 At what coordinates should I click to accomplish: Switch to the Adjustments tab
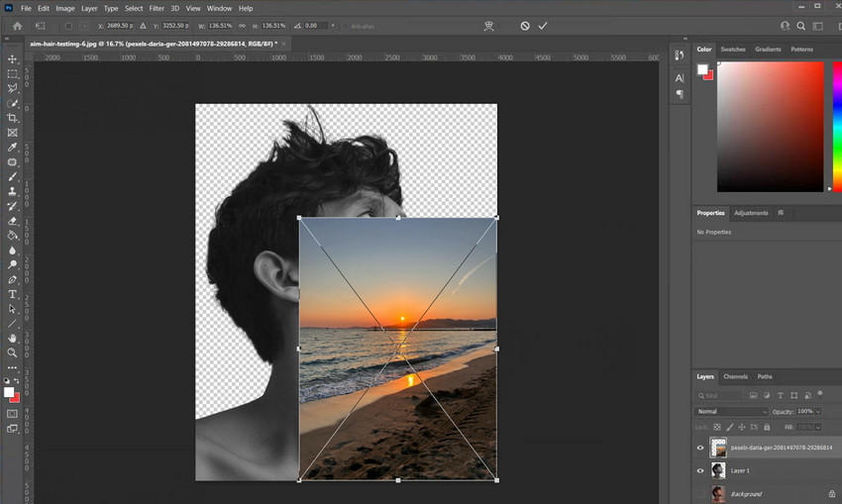point(751,213)
